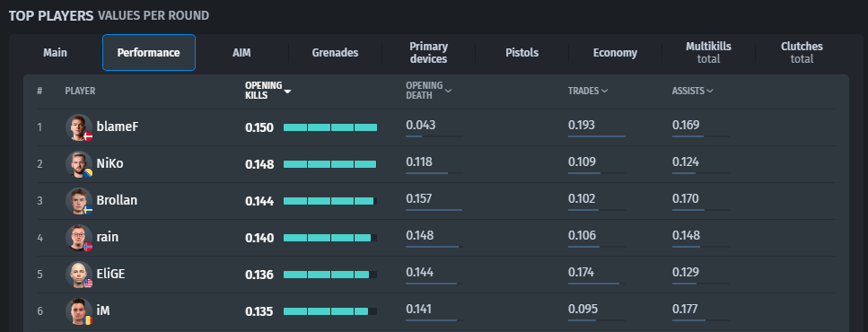
Task: Switch to the AIM tab
Action: pos(242,53)
